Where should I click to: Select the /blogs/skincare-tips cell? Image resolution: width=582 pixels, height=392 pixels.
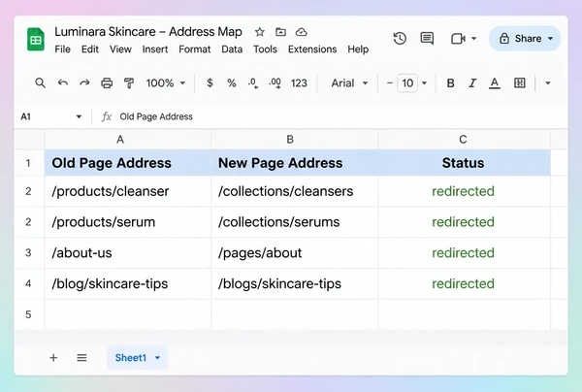tap(295, 283)
